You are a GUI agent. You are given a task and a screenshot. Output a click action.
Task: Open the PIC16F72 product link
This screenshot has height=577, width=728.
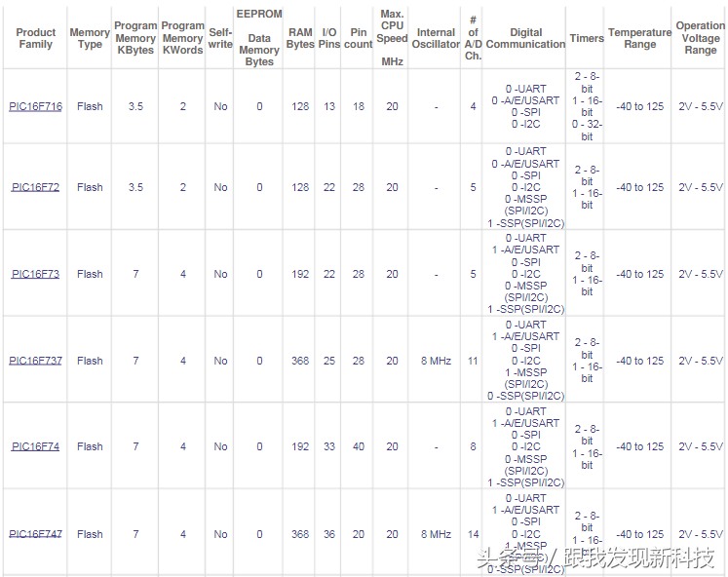35,187
